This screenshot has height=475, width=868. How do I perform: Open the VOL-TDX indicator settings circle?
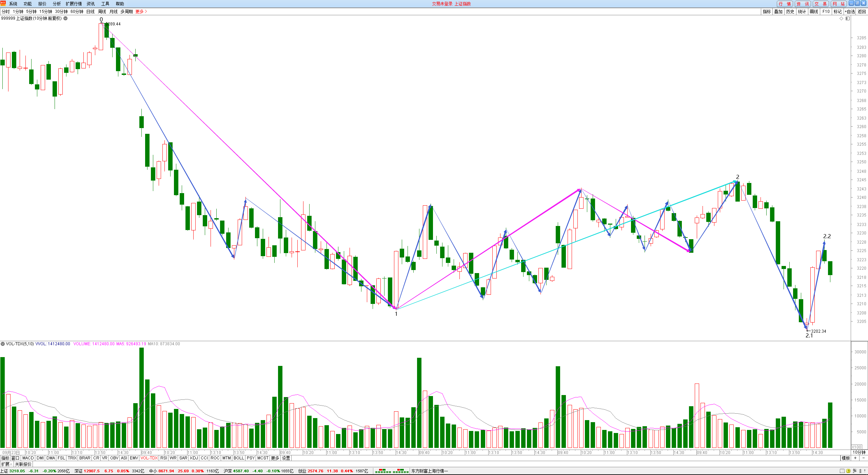[3, 344]
